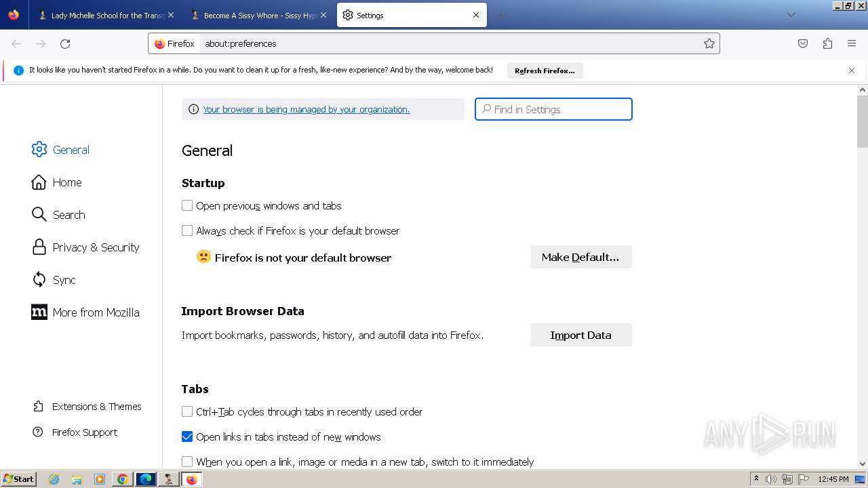
Task: Switch to the Become A Sissy tab
Action: tap(259, 15)
